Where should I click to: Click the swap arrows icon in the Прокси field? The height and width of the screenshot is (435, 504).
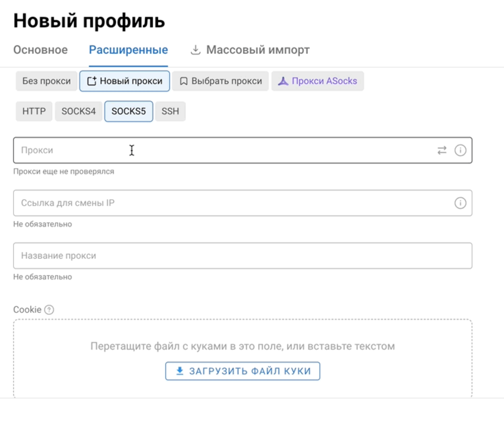(x=442, y=150)
